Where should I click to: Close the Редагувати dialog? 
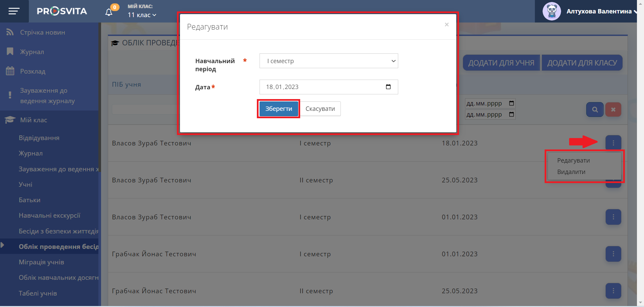pos(447,25)
